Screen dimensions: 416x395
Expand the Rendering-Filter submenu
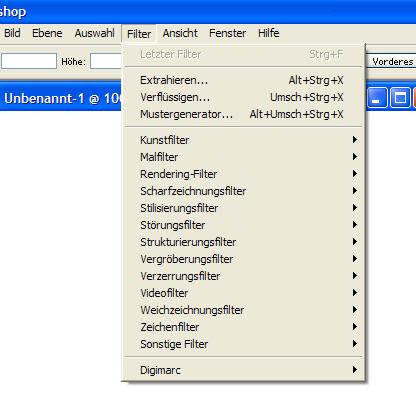(243, 174)
